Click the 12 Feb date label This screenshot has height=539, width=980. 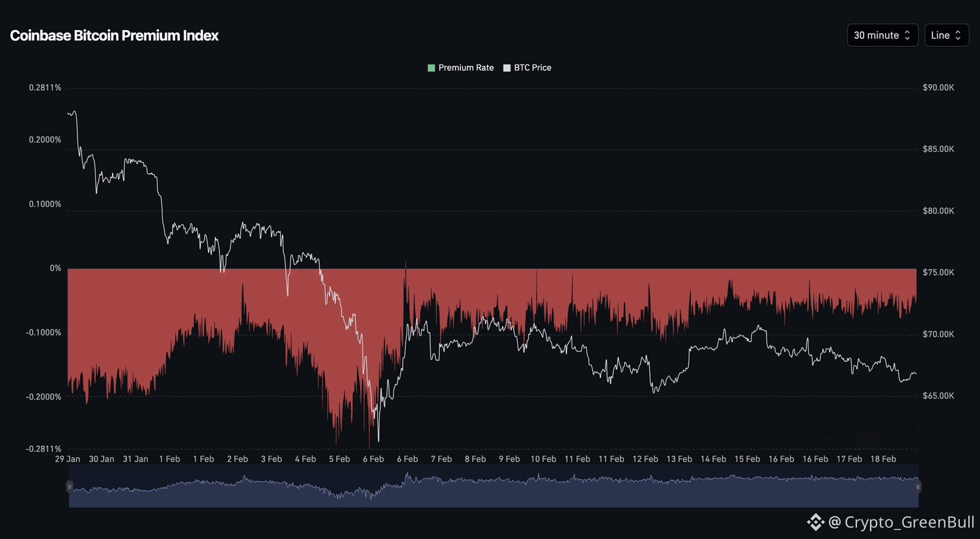(x=645, y=459)
